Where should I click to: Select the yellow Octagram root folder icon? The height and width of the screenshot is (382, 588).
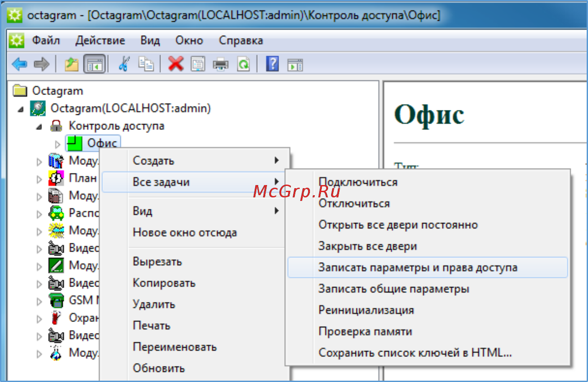20,91
